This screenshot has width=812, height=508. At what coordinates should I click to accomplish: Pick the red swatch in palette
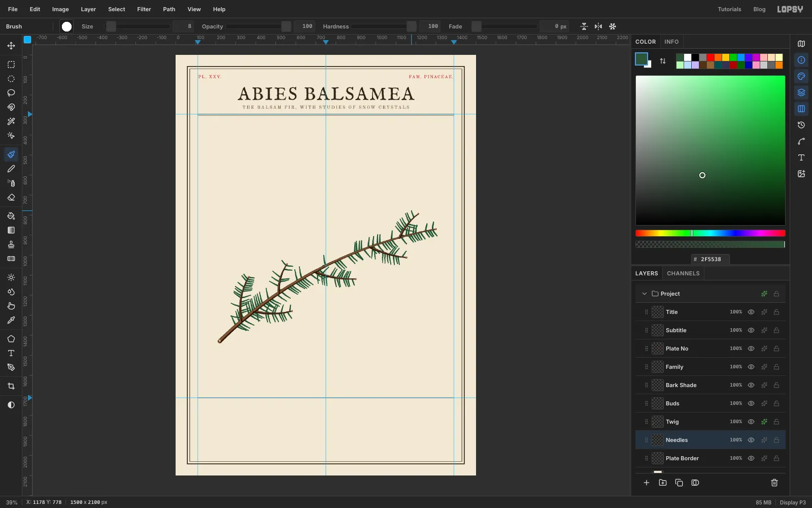click(710, 57)
